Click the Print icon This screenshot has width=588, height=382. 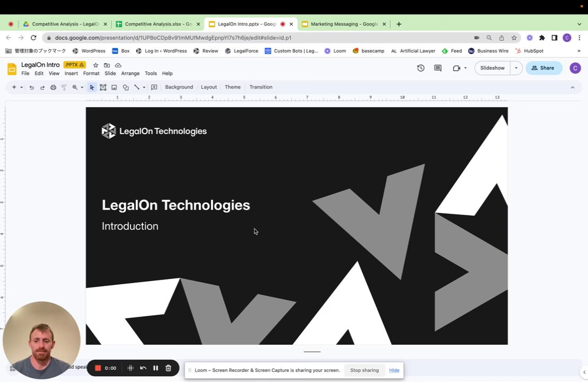coord(53,88)
